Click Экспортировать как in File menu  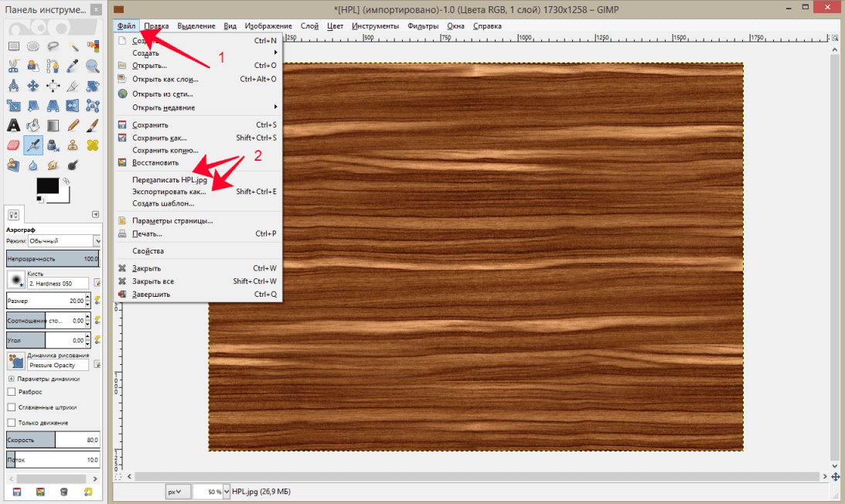tap(169, 191)
